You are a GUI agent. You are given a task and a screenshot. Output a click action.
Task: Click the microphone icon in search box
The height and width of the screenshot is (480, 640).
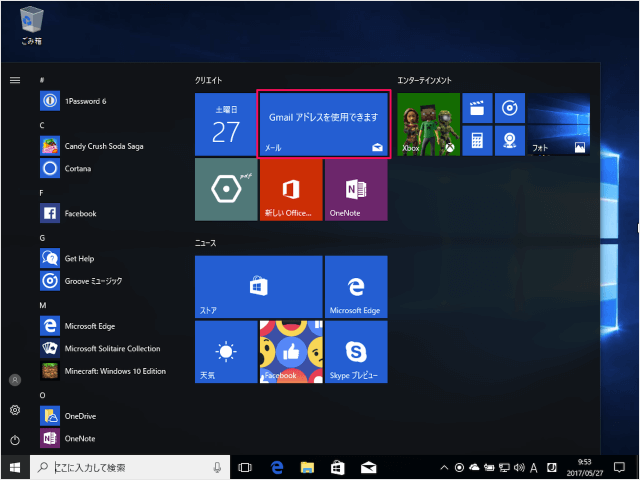click(218, 467)
